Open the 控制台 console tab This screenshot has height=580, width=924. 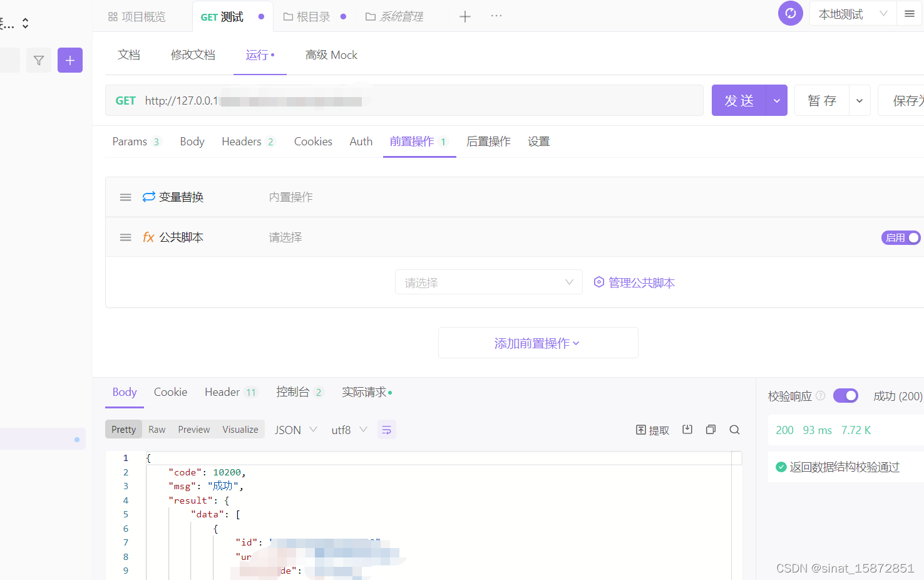299,392
